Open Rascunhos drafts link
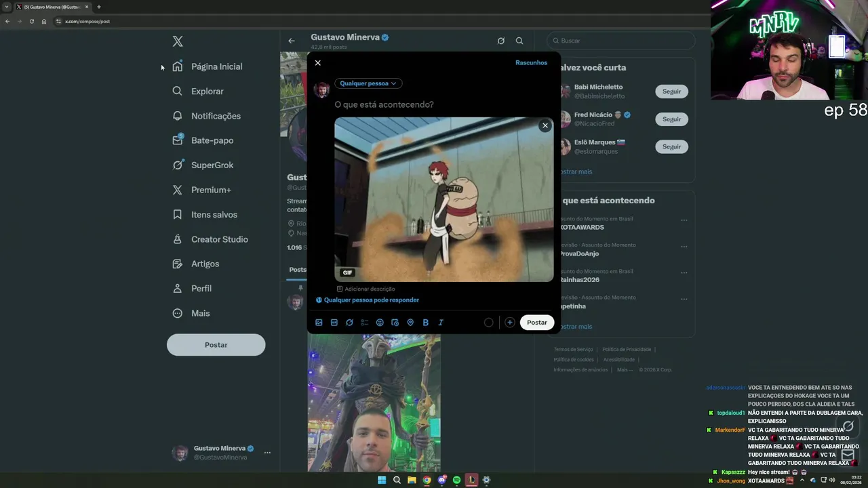 point(531,62)
